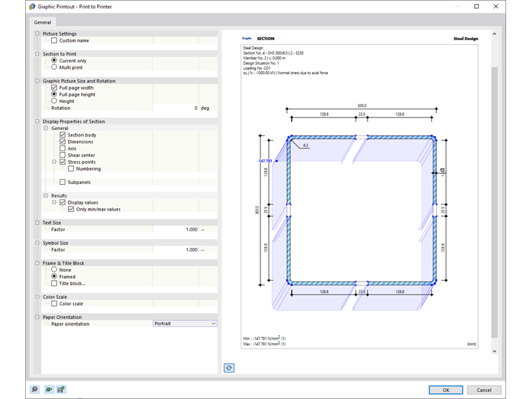The width and height of the screenshot is (532, 399).
Task: Collapse the General subgroup under Display Properties
Action: pos(45,128)
